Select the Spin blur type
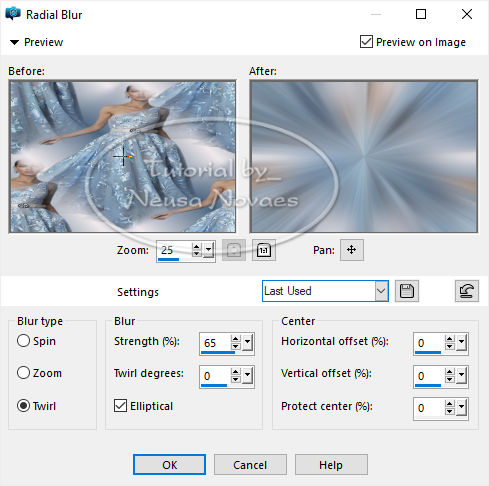The width and height of the screenshot is (489, 486). click(23, 341)
